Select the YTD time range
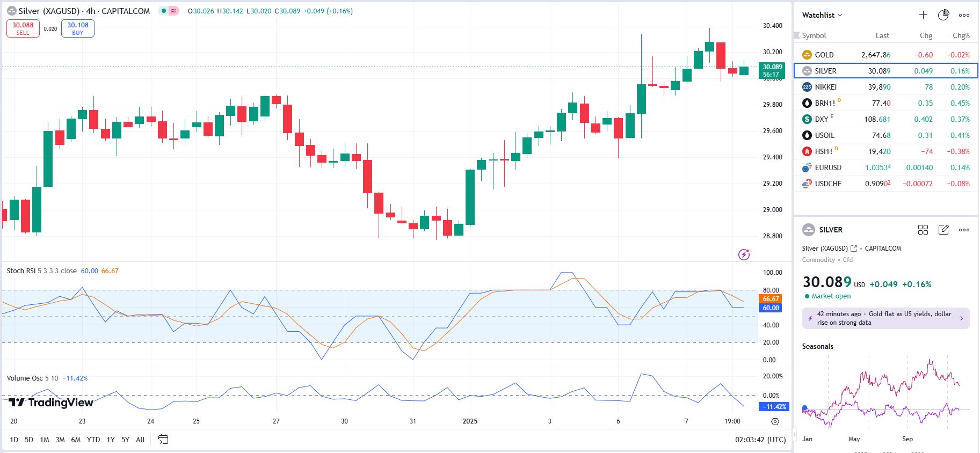The image size is (980, 453). click(x=93, y=440)
